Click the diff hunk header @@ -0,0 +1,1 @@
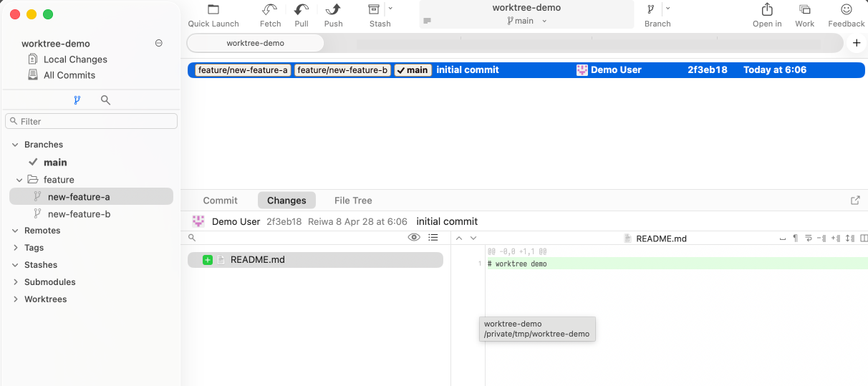The width and height of the screenshot is (868, 386). [517, 252]
